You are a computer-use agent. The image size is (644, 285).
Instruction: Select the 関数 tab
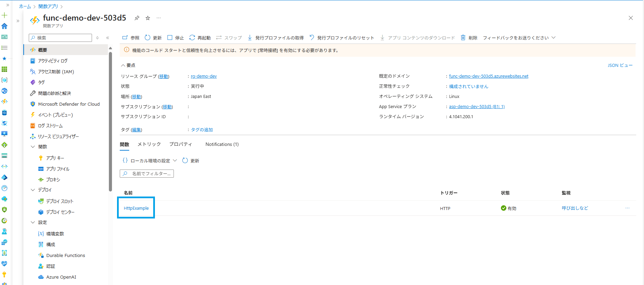(x=124, y=144)
